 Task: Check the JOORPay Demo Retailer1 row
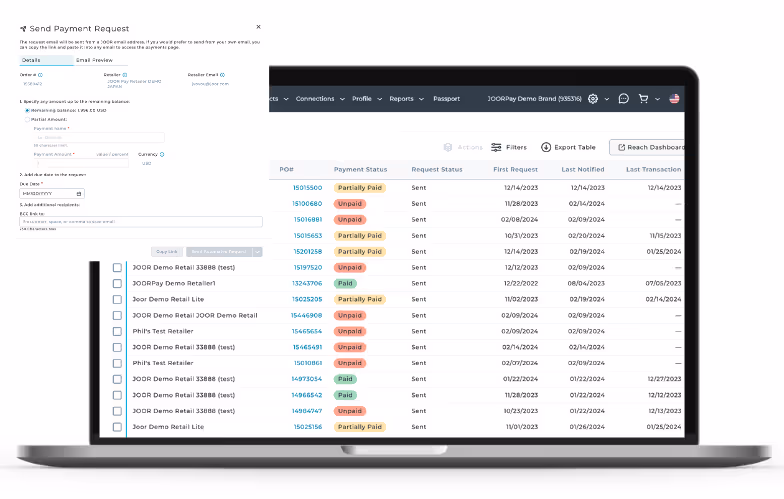click(x=117, y=284)
